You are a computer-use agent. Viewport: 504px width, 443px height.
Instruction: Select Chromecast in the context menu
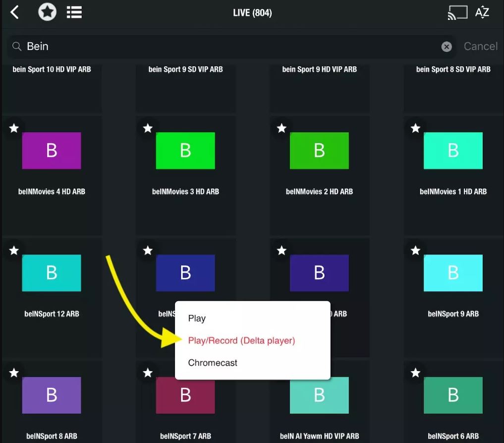point(213,363)
